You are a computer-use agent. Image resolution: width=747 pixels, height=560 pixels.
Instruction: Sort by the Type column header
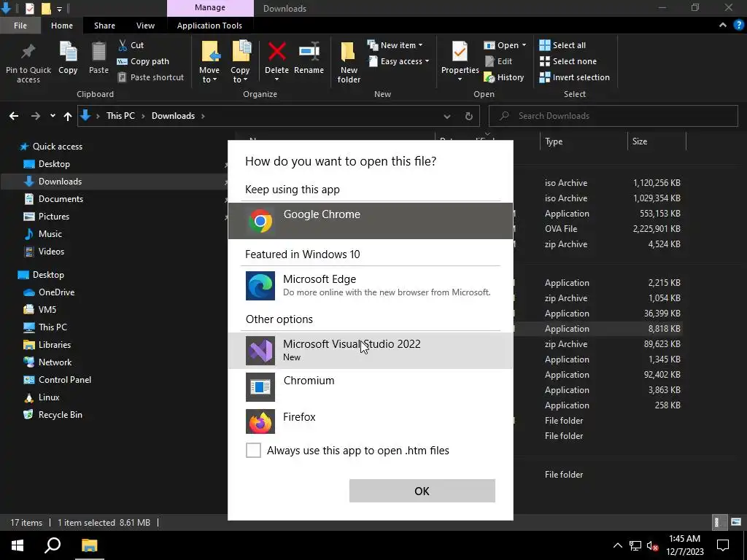[584, 141]
